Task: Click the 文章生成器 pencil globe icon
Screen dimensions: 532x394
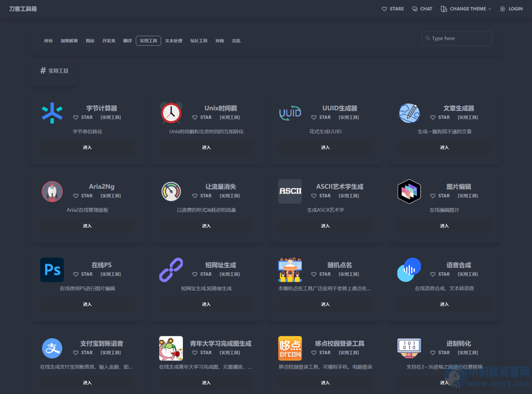Action: coord(409,113)
